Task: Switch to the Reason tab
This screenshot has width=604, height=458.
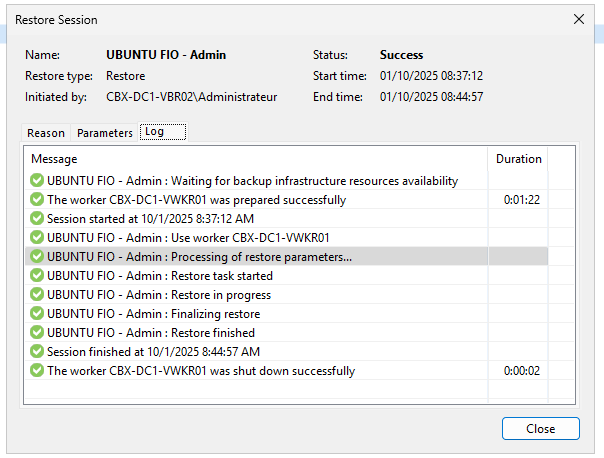Action: point(46,133)
